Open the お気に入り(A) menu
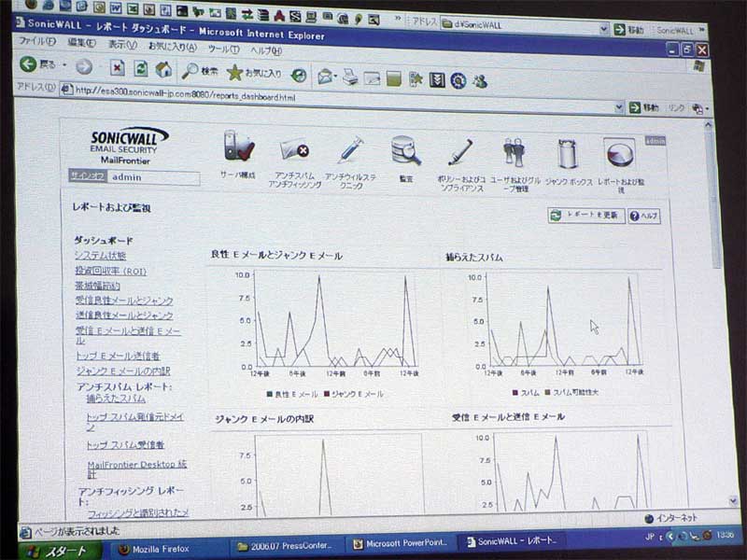This screenshot has height=560, width=747. tap(173, 46)
